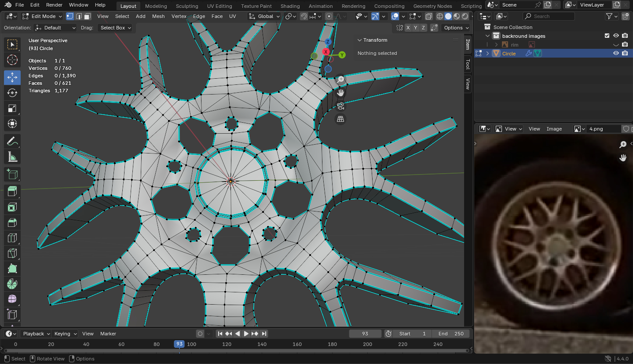Open Global transform orientation dropdown
Image resolution: width=633 pixels, height=364 pixels.
[265, 16]
